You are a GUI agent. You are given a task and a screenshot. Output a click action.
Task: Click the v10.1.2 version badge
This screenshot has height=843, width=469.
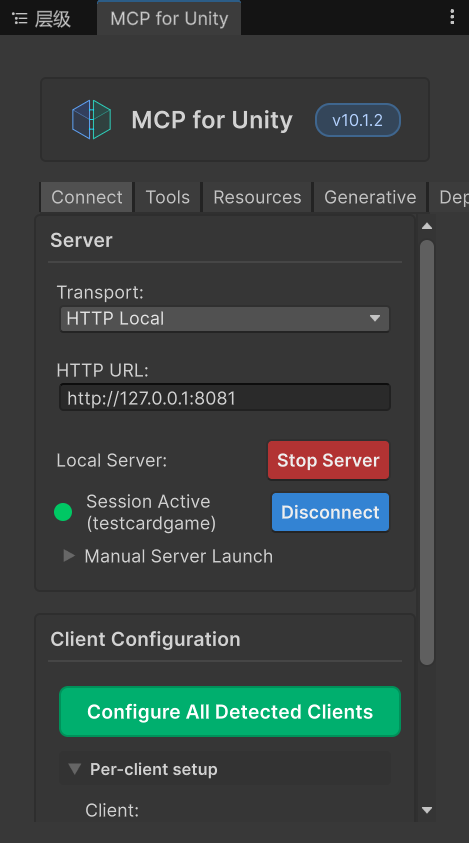click(x=358, y=120)
